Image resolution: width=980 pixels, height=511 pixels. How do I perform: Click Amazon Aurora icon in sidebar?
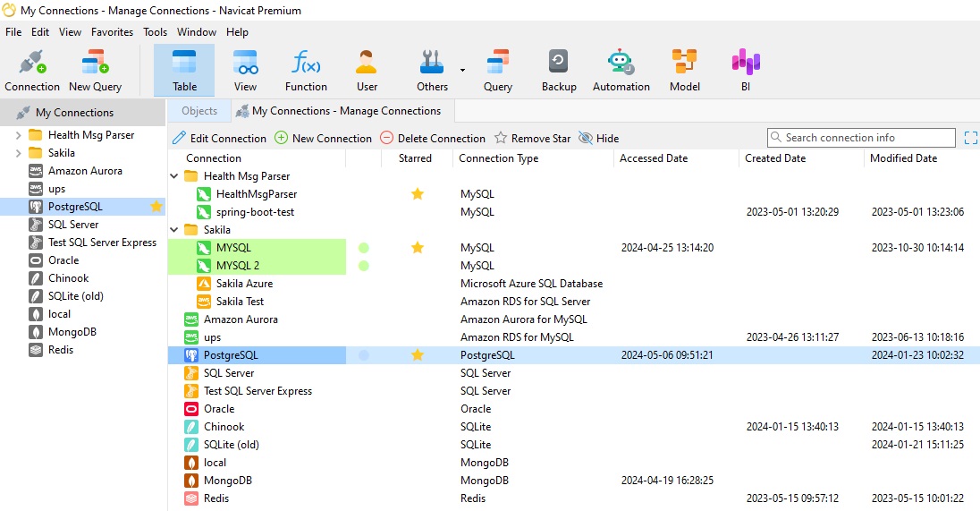(36, 171)
